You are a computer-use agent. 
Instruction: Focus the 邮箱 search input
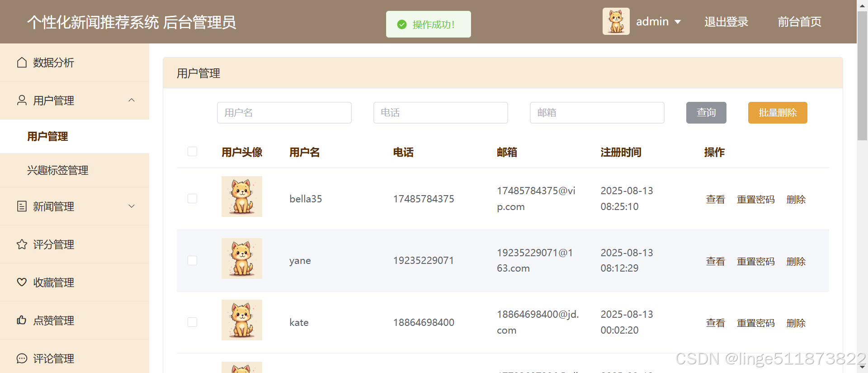point(597,113)
